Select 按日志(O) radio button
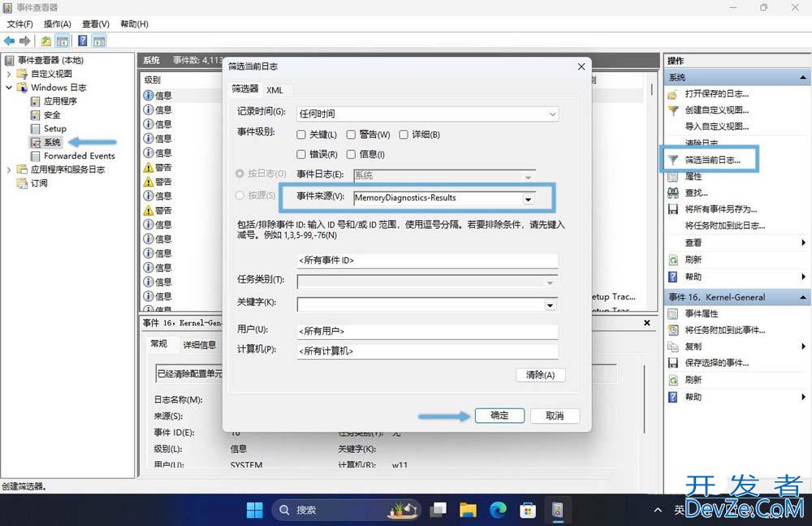 tap(240, 174)
